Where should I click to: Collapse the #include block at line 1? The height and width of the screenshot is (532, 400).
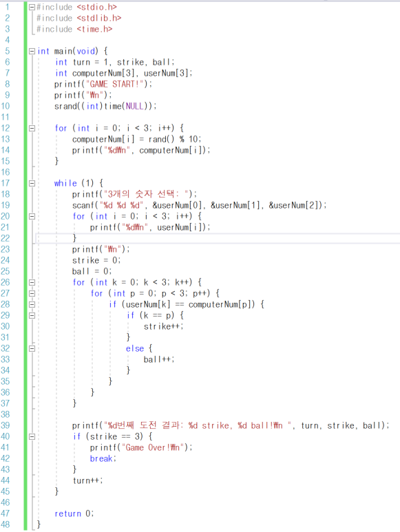(32, 7)
